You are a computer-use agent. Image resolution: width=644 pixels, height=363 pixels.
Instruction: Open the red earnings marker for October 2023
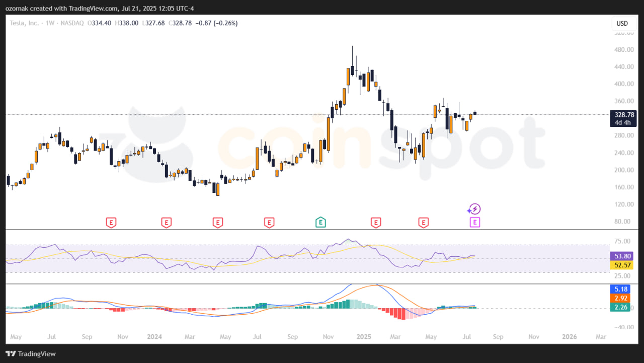click(x=111, y=222)
